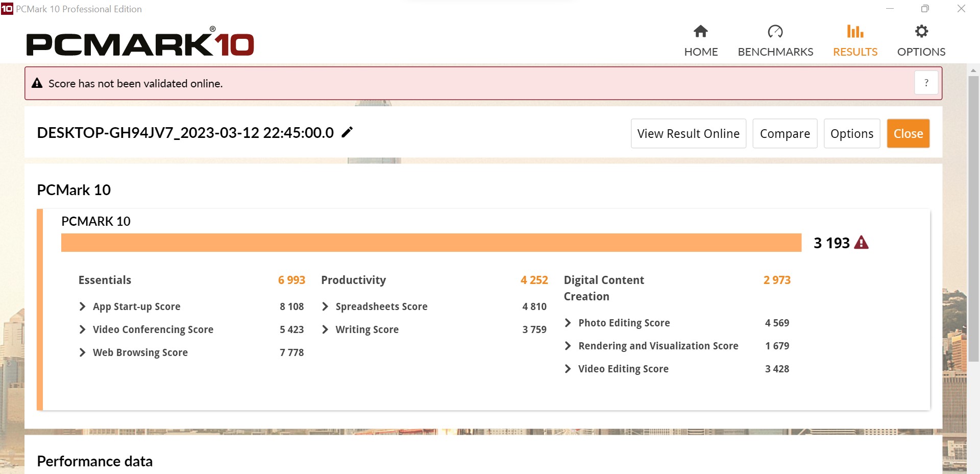
Task: Click the Video Conferencing value 5 423
Action: click(x=291, y=329)
